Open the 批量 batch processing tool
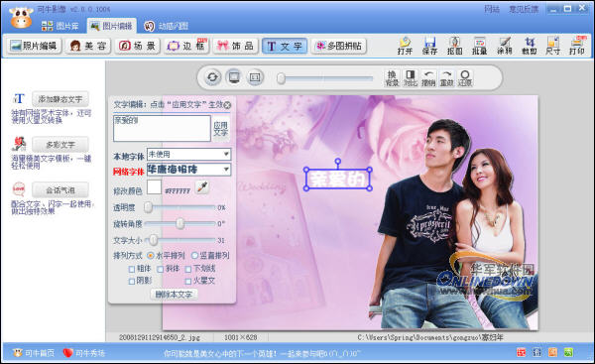The width and height of the screenshot is (595, 364). coord(479,46)
